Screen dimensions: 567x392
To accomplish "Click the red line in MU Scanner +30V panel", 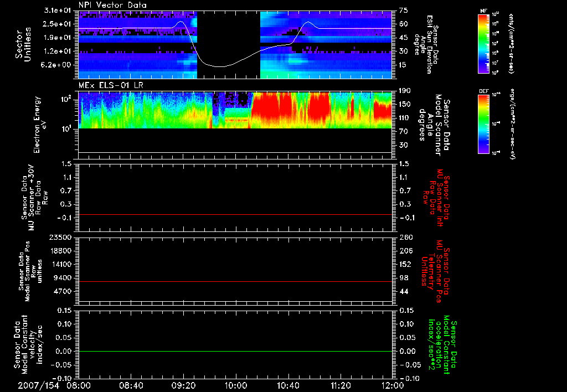I will click(235, 214).
